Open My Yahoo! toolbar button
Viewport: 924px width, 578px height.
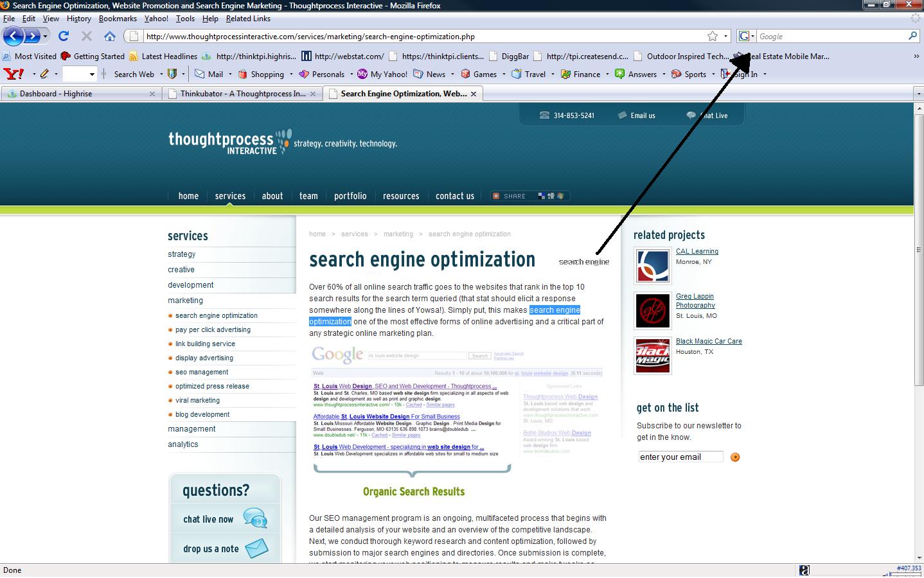pos(383,74)
